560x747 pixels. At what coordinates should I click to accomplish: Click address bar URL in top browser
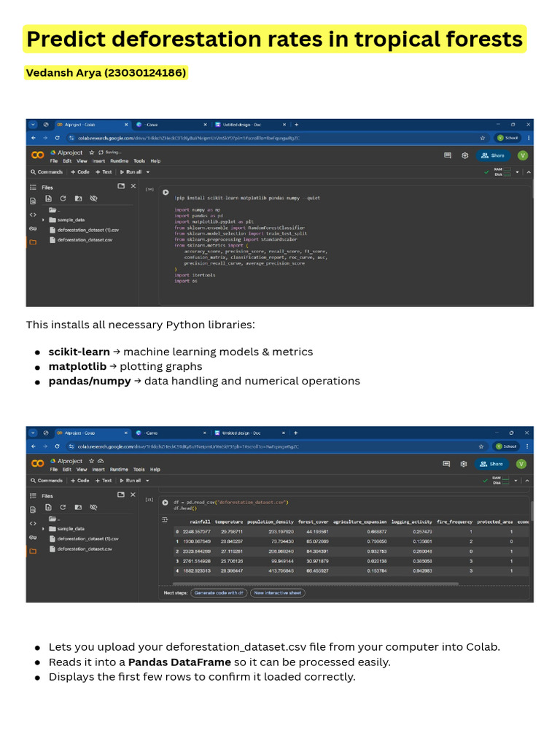189,138
